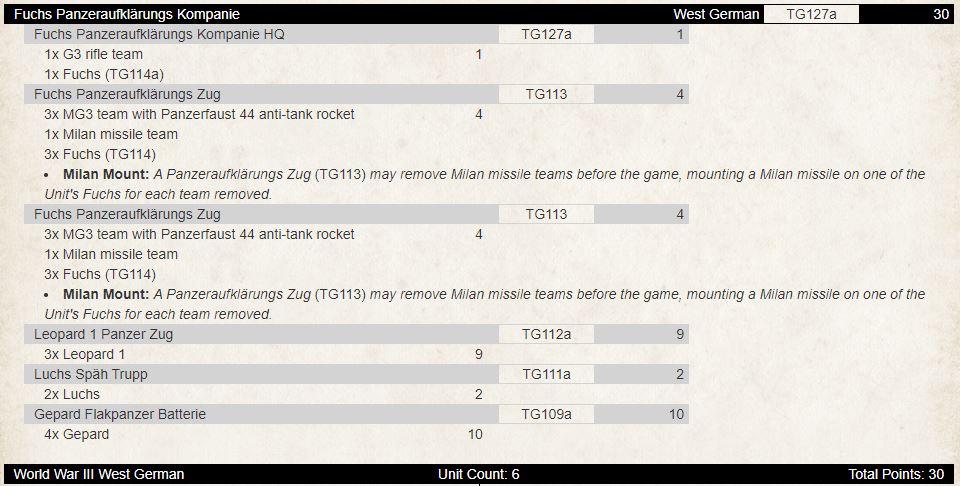Click the second TG113 card code
The width and height of the screenshot is (960, 486).
546,214
